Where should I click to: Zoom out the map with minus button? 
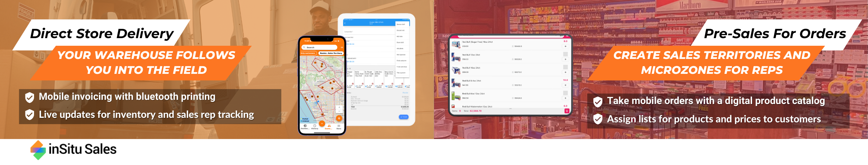tap(339, 111)
